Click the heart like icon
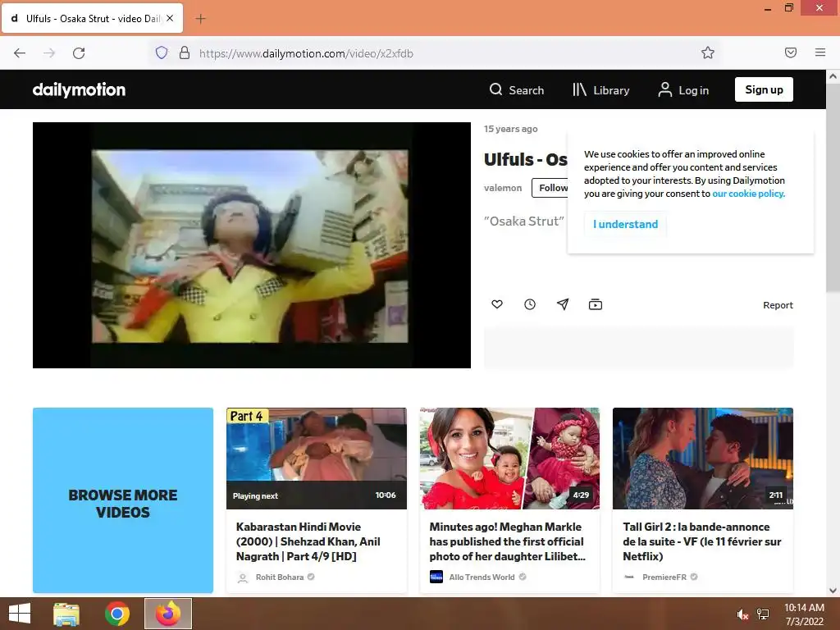Screen dimensions: 840x630 [x=497, y=304]
